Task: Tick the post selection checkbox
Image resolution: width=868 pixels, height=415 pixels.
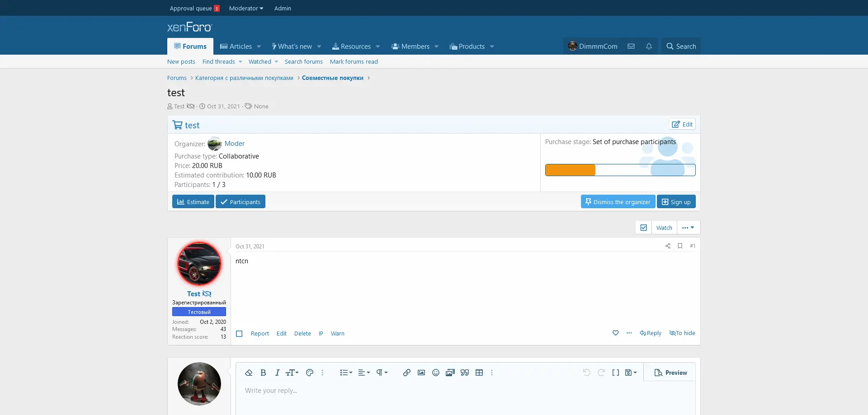Action: pyautogui.click(x=240, y=334)
